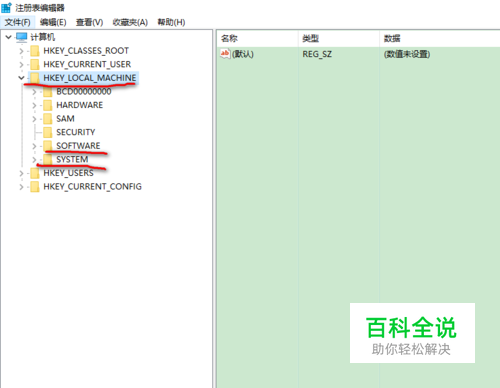Click the HKEY_LOCAL_MACHINE folder icon

[x=35, y=78]
